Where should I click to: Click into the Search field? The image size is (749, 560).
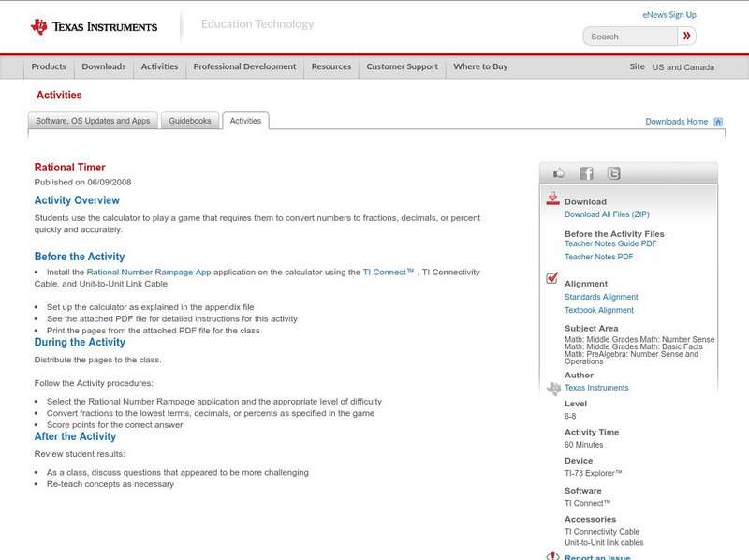[x=630, y=37]
